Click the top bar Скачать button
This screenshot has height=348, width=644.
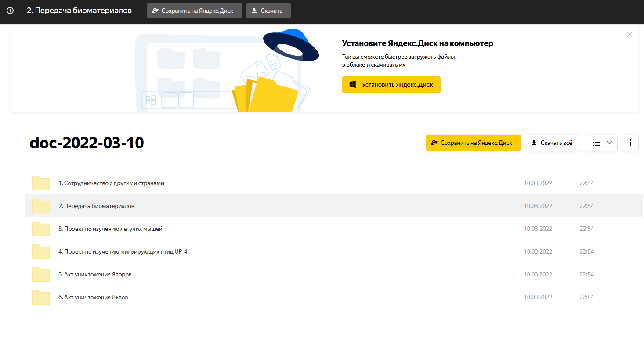(268, 11)
